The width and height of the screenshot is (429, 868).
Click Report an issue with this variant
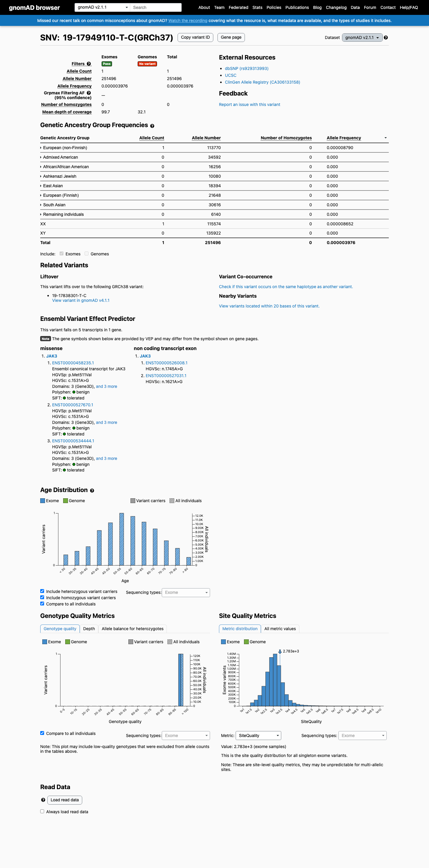point(250,104)
